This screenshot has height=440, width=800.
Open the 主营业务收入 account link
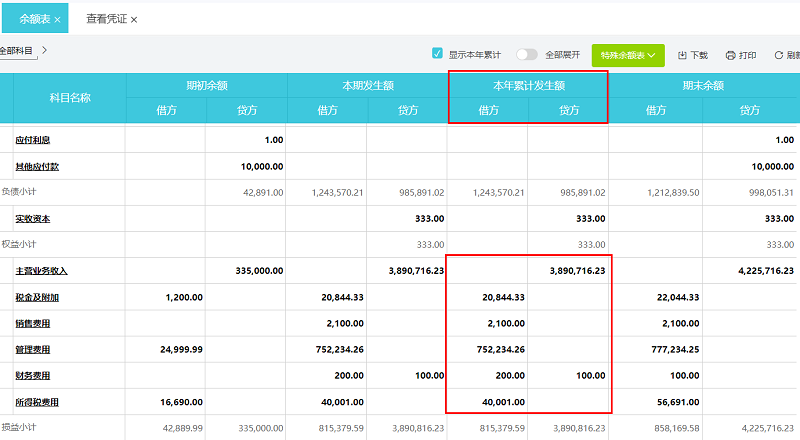pyautogui.click(x=41, y=271)
